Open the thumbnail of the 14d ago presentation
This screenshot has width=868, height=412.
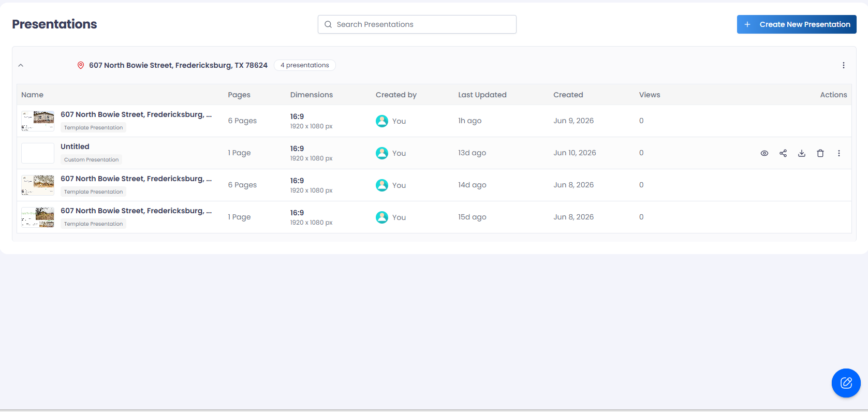tap(38, 185)
